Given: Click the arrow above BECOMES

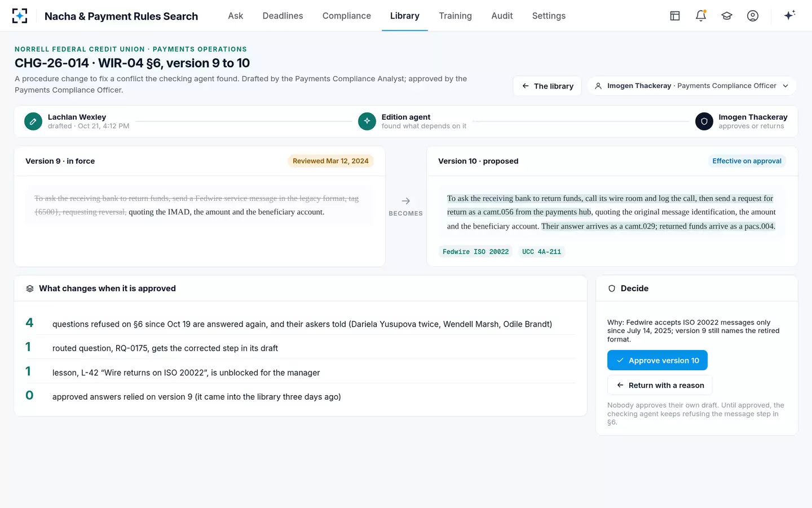Looking at the screenshot, I should tap(406, 201).
